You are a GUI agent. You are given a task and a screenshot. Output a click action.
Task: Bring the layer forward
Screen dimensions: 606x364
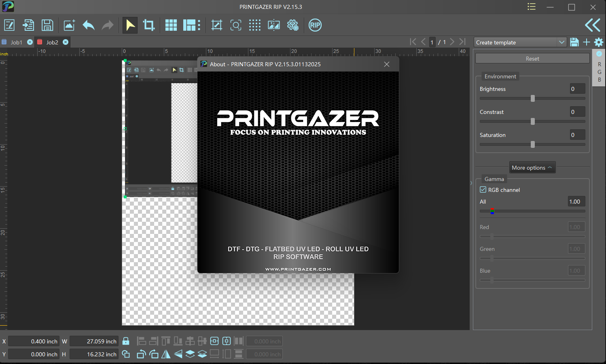coord(190,354)
